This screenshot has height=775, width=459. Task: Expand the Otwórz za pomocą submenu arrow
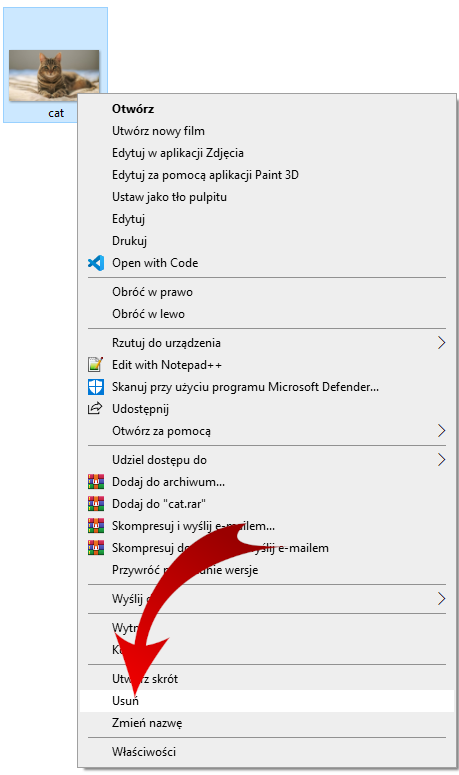coord(441,431)
